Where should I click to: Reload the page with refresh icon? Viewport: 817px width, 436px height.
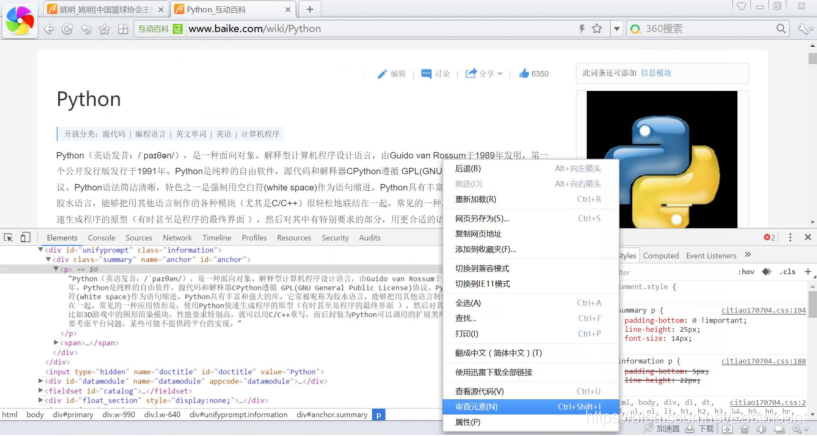[x=67, y=29]
